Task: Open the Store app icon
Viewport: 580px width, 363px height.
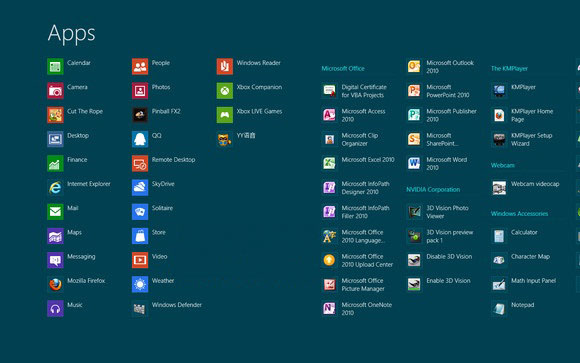Action: pyautogui.click(x=140, y=236)
